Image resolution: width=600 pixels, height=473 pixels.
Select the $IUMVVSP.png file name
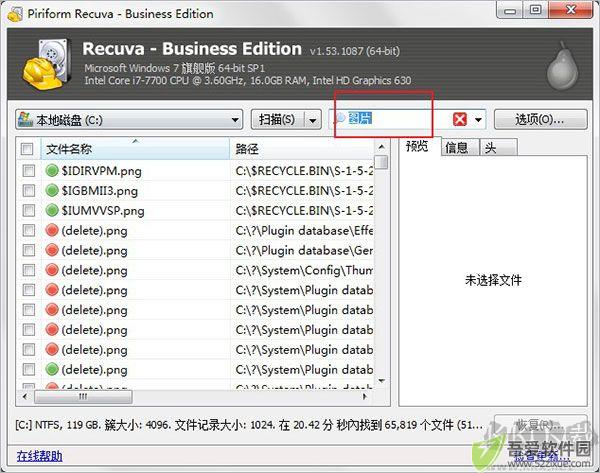[x=103, y=210]
